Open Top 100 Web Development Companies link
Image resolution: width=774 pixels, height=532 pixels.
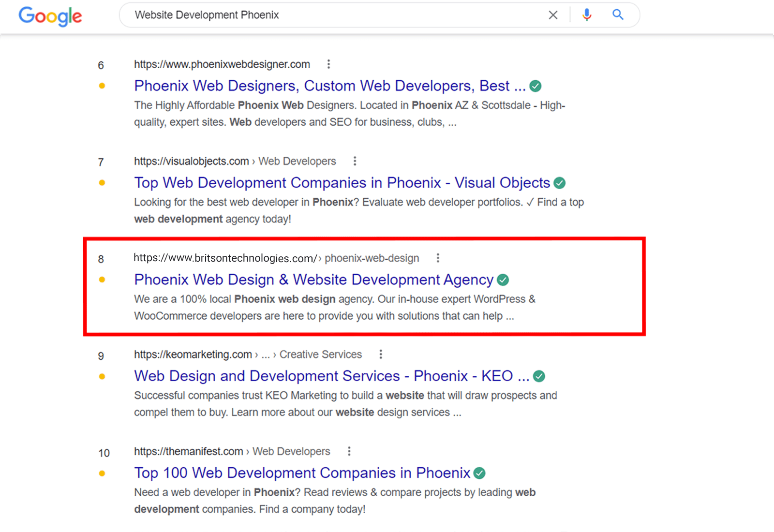pyautogui.click(x=302, y=473)
